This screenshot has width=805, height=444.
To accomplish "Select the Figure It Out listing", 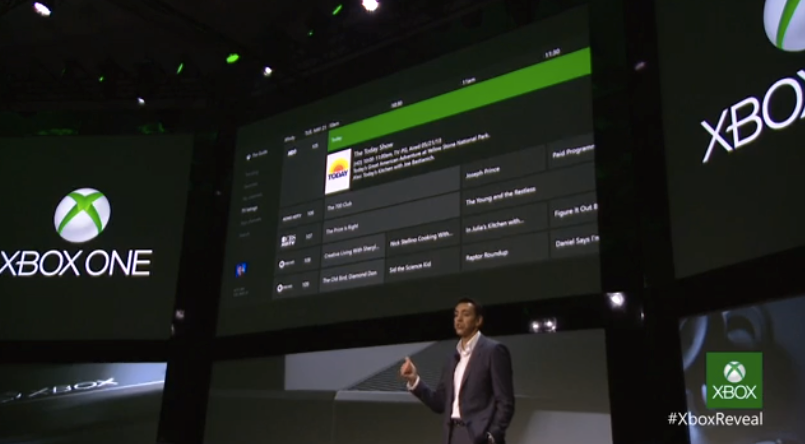I will click(x=573, y=209).
